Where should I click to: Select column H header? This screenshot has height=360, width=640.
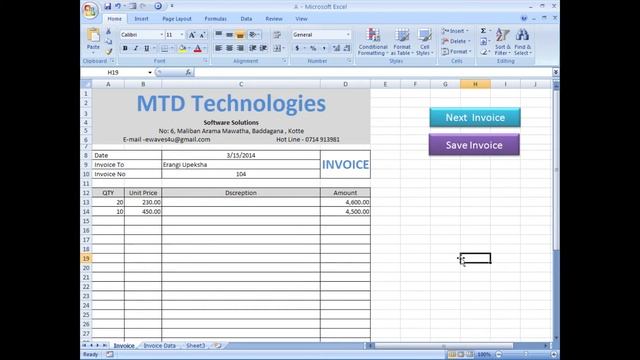coord(476,84)
